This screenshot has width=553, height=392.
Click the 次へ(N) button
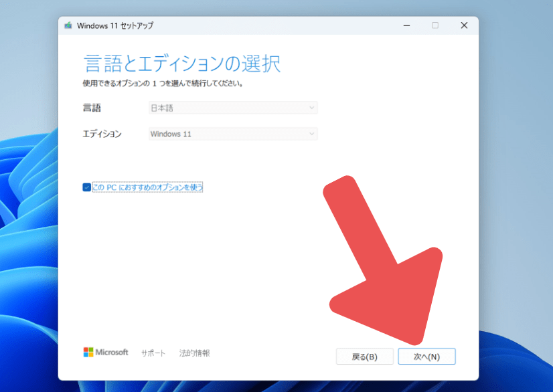[426, 357]
